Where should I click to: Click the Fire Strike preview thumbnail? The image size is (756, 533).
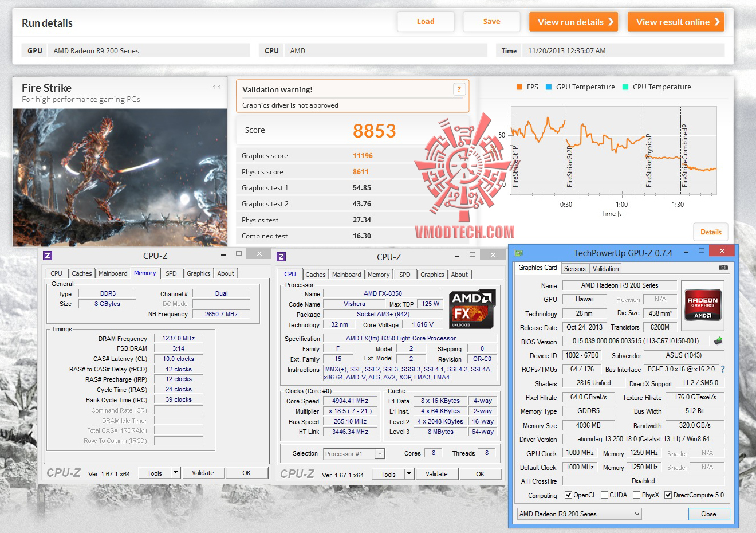point(120,177)
